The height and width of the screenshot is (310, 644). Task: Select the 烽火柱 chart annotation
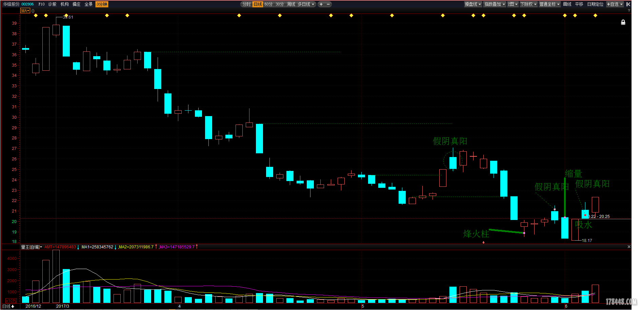click(476, 234)
